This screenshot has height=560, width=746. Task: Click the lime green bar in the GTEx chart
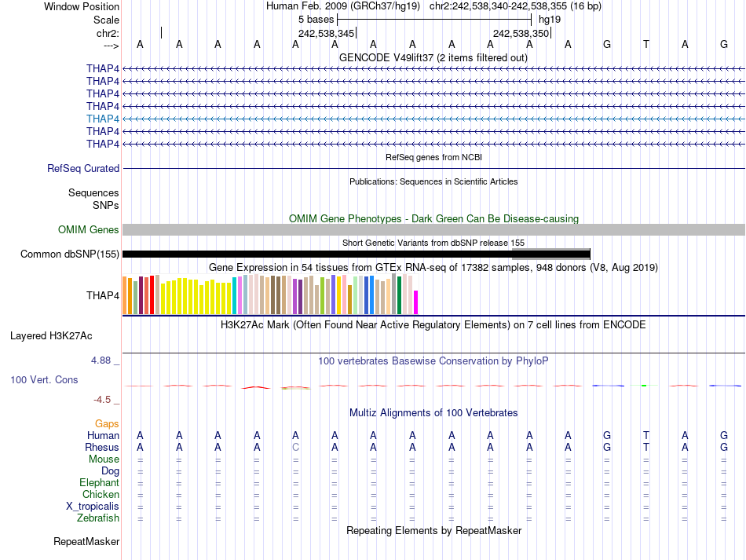click(323, 296)
